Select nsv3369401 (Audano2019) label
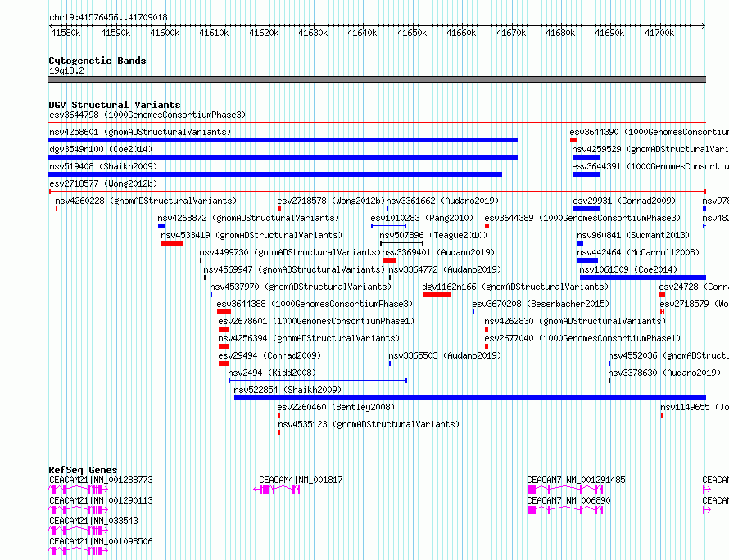Viewport: 729px width, 560px height. pyautogui.click(x=438, y=252)
